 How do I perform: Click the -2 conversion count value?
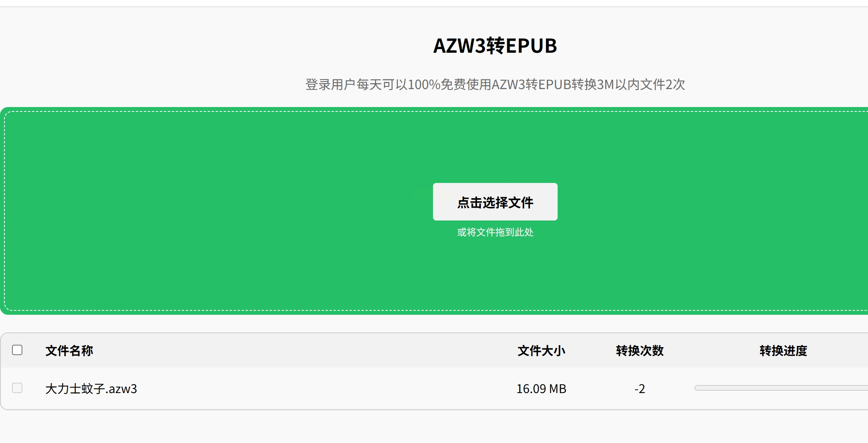tap(640, 389)
